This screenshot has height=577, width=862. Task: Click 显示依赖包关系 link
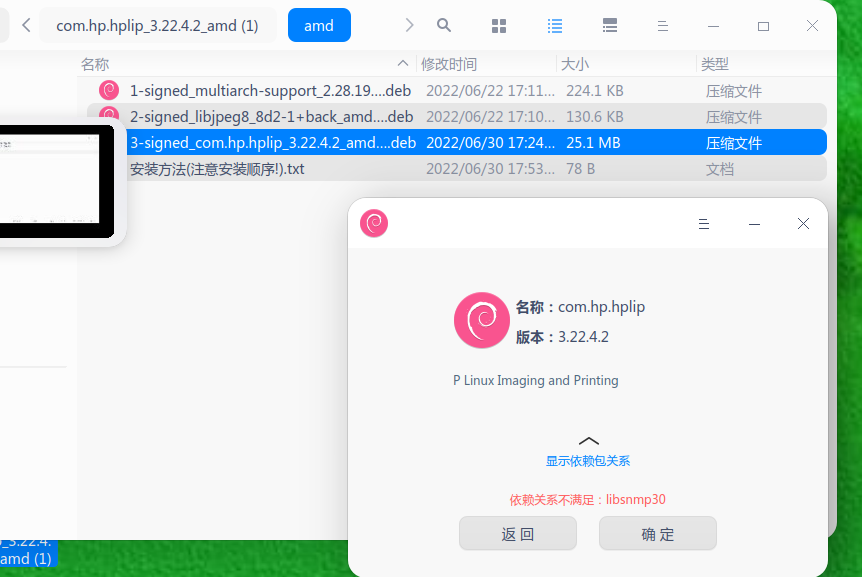588,461
